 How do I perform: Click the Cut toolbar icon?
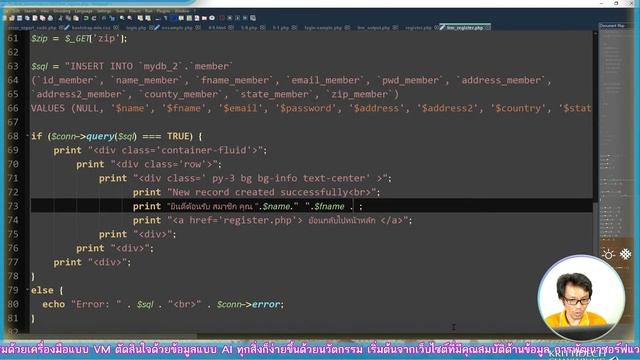coord(60,18)
